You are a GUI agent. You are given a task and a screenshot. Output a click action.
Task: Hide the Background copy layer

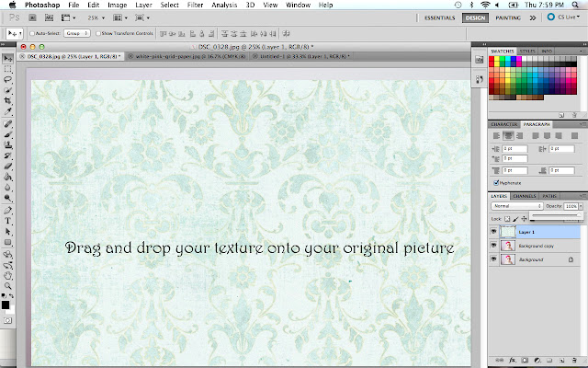click(493, 246)
